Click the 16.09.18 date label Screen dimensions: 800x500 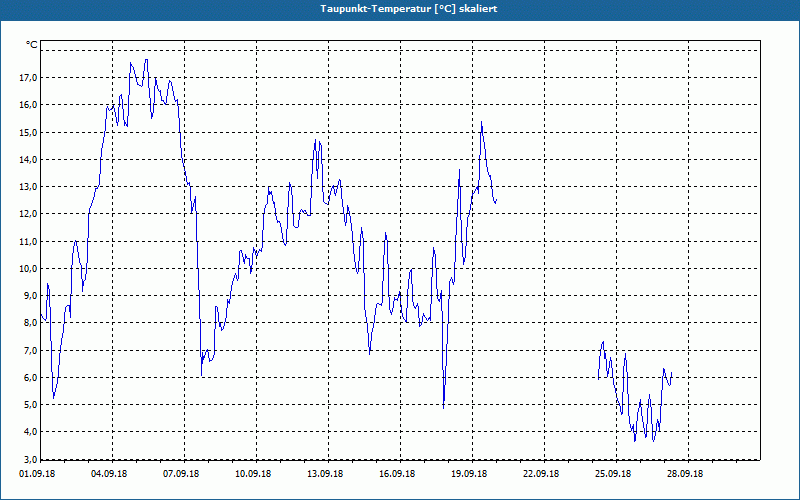click(397, 473)
